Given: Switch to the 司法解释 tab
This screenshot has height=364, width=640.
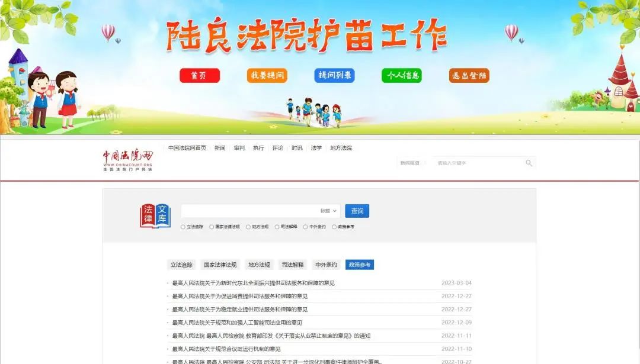Looking at the screenshot, I should [x=293, y=265].
